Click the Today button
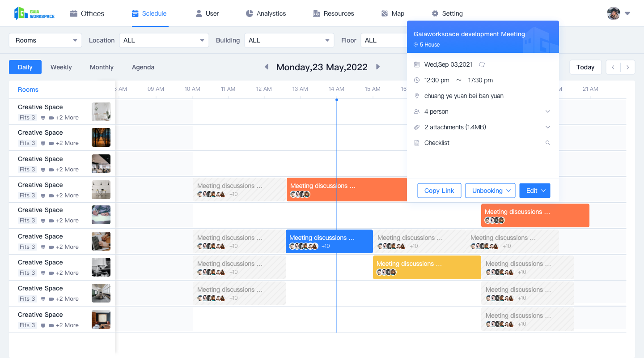Image resolution: width=644 pixels, height=358 pixels. 585,67
